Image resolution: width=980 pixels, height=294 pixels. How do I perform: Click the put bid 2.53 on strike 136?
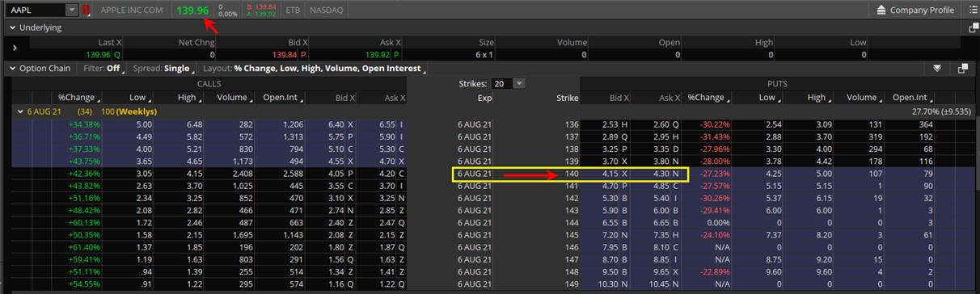click(x=611, y=125)
